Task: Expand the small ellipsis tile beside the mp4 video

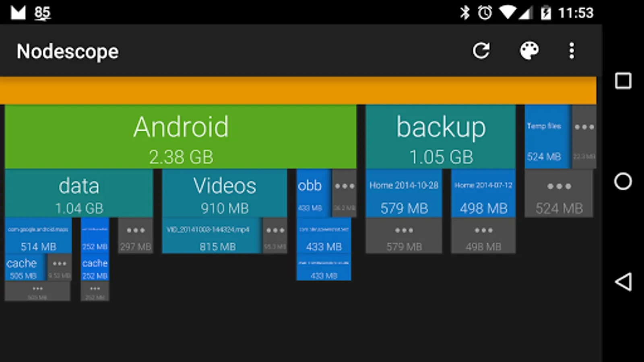Action: click(x=275, y=236)
